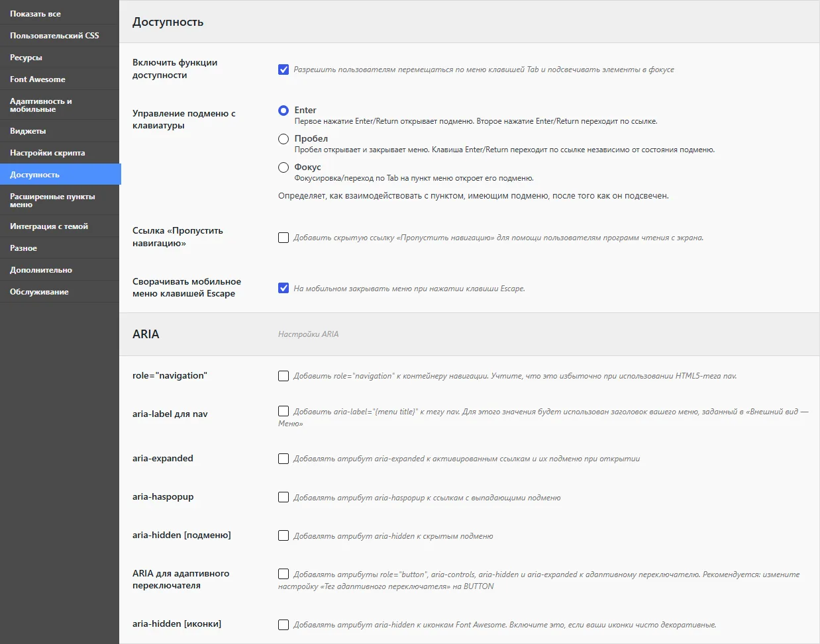
Task: Enable the aria-haspopup checkbox
Action: click(283, 497)
